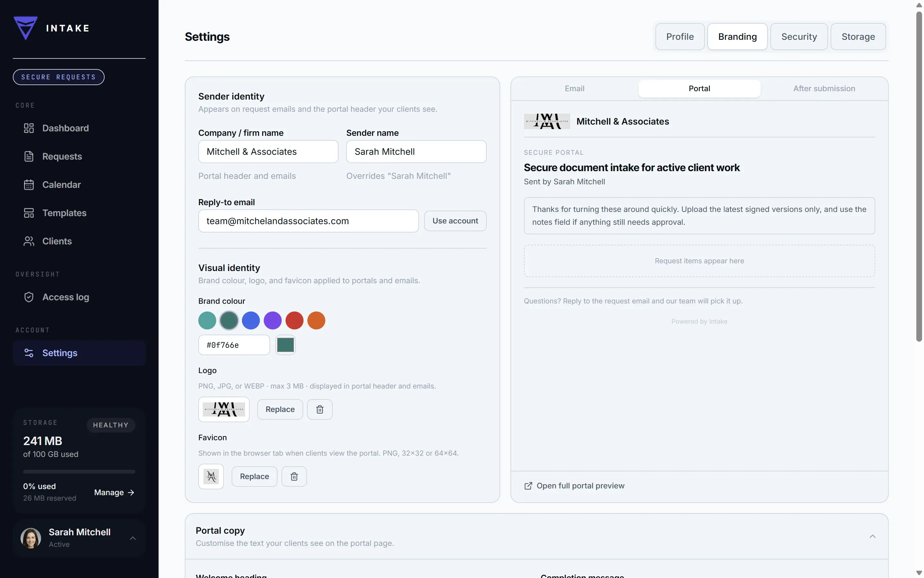The height and width of the screenshot is (578, 924).
Task: Select Settings in the sidebar
Action: tap(79, 353)
